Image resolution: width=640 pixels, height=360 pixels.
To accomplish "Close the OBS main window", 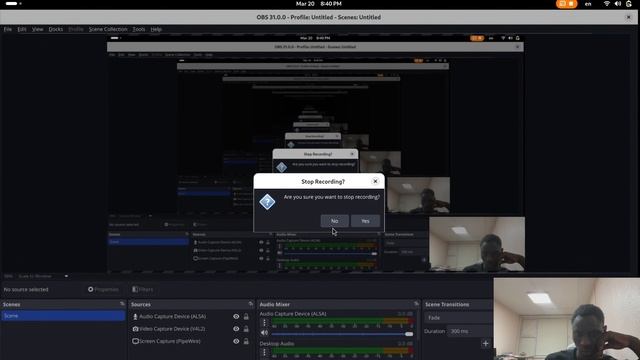I will [x=629, y=17].
